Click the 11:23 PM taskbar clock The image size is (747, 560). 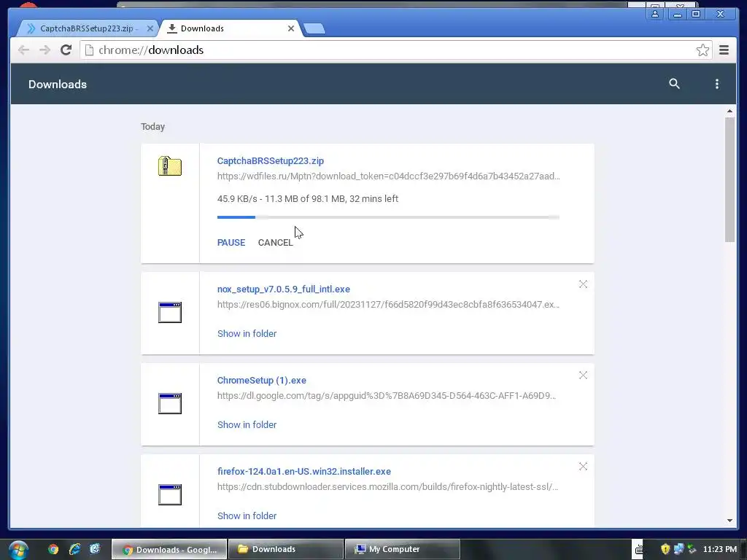[719, 549]
